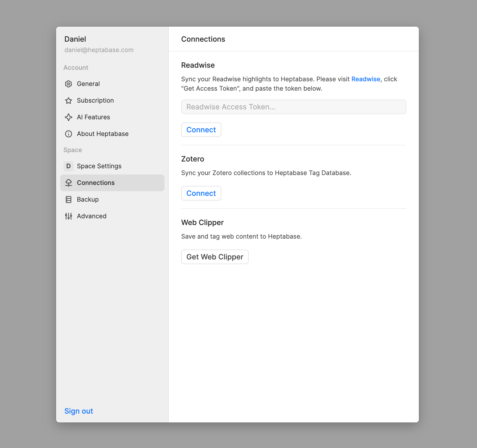Click the Readwise section heading
Screen dimensions: 477x448
(x=198, y=65)
